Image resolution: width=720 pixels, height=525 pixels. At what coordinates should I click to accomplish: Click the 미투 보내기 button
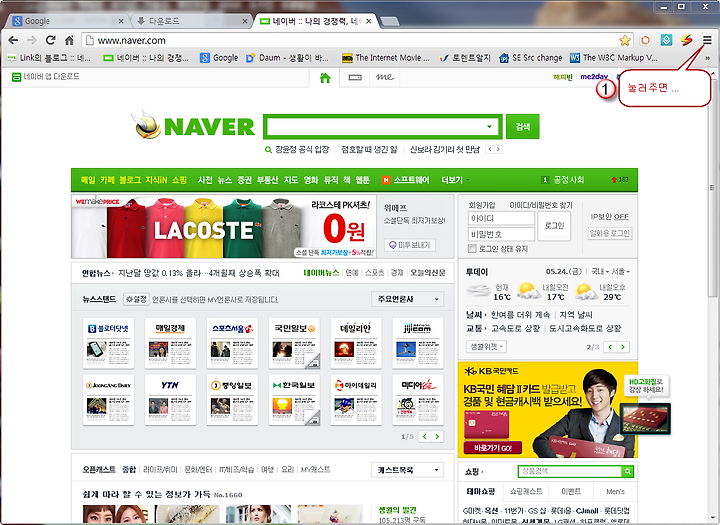click(410, 245)
